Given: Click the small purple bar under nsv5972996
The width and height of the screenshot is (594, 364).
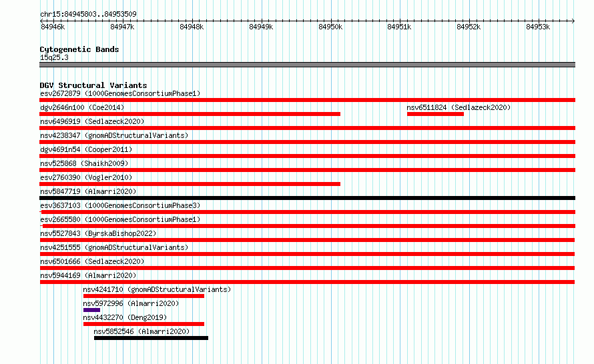Looking at the screenshot, I should [91, 310].
